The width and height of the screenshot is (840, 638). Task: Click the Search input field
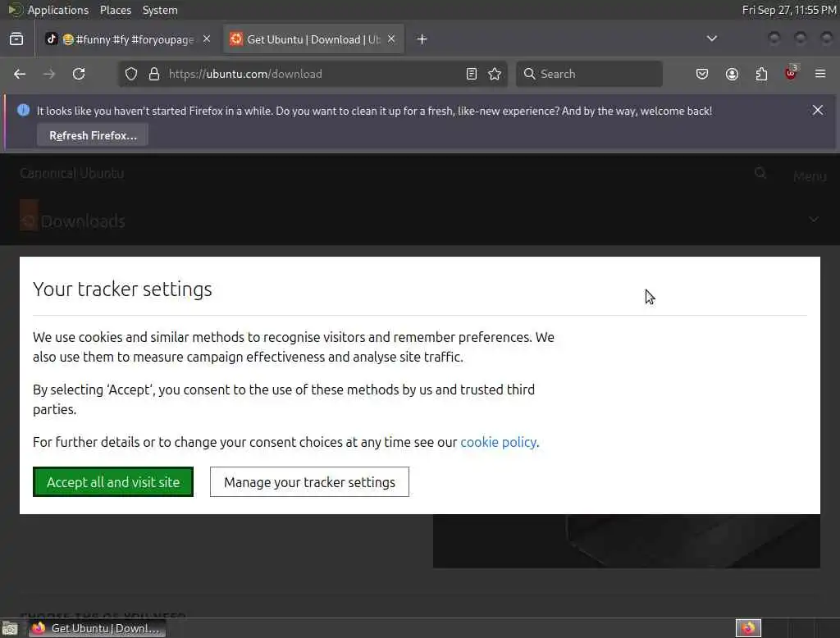(589, 74)
